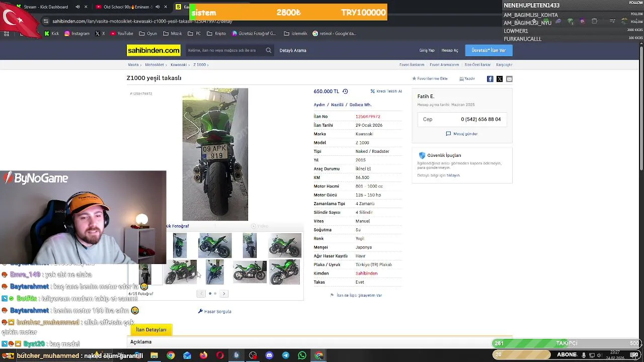Open Discord from the taskbar

point(269,355)
